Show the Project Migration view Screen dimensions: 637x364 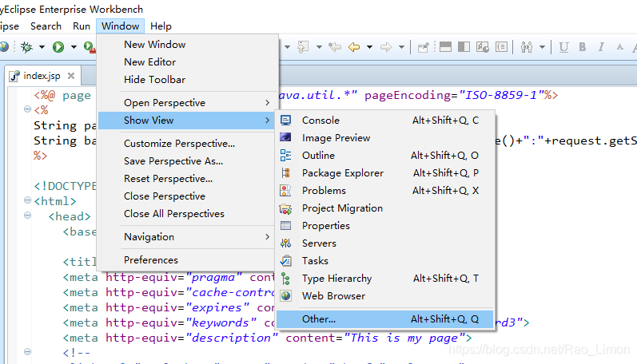point(384,208)
